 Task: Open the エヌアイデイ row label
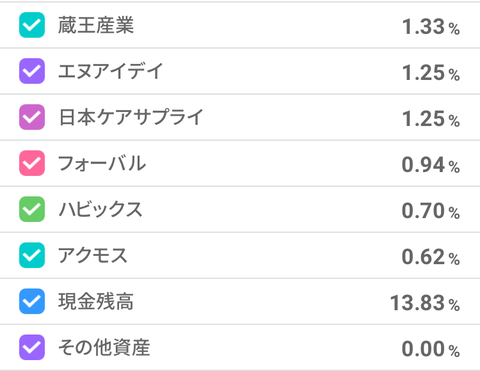tap(111, 71)
